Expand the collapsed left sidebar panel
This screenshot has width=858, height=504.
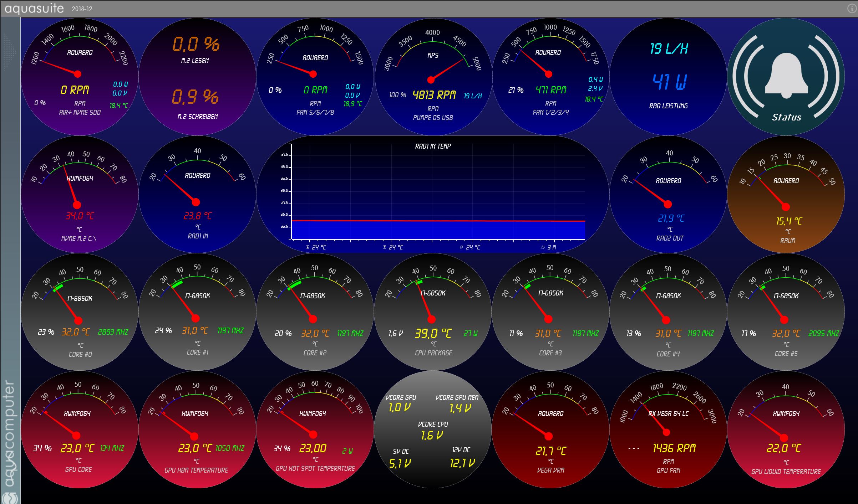point(10,214)
